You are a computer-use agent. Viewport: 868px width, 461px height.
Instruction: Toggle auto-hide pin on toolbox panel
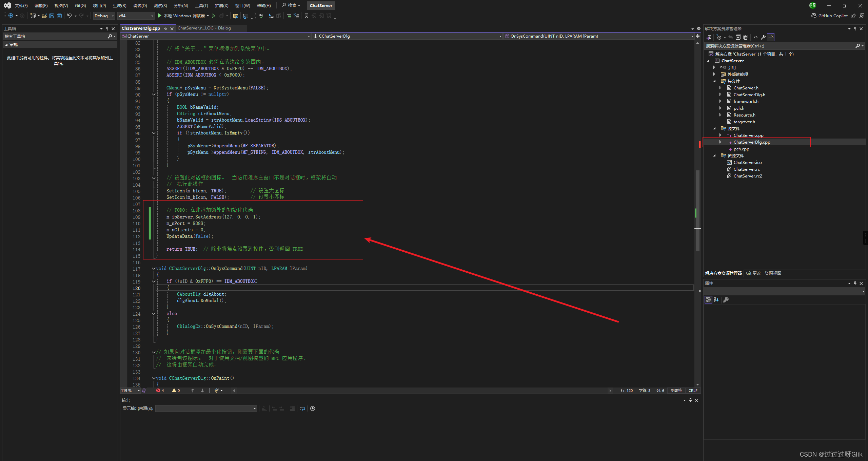point(107,28)
